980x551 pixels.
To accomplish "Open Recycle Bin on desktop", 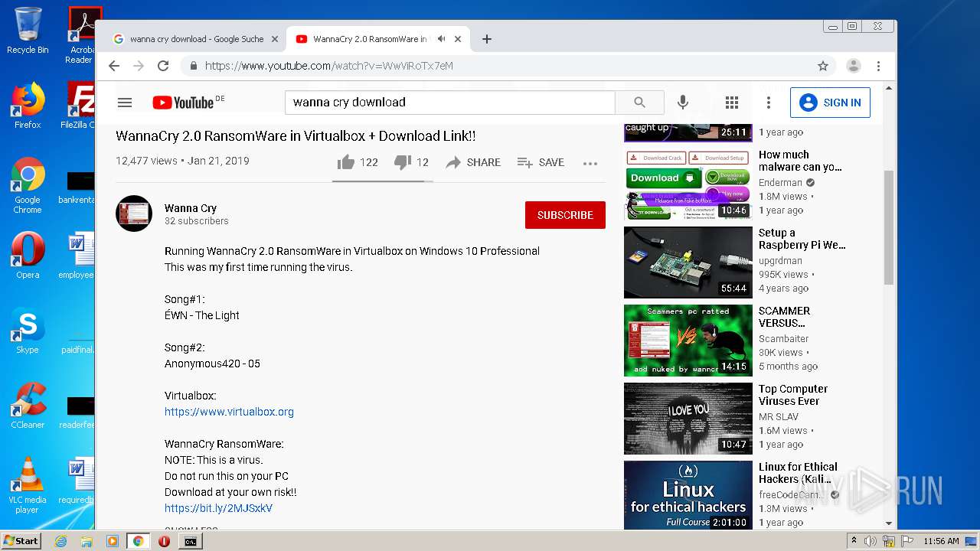I will [x=28, y=31].
